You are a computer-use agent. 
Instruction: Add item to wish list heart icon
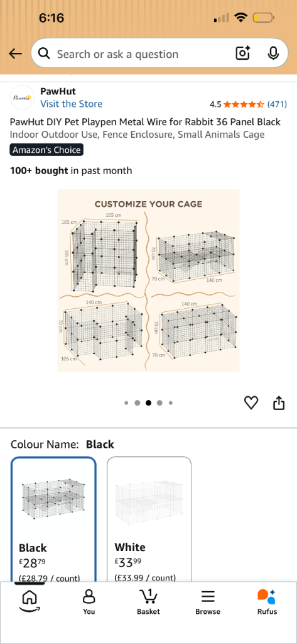[x=251, y=403]
